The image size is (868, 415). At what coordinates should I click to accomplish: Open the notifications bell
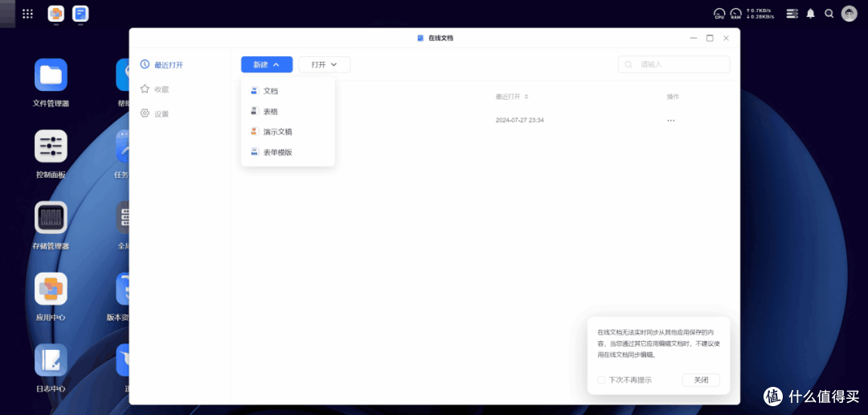(x=810, y=14)
